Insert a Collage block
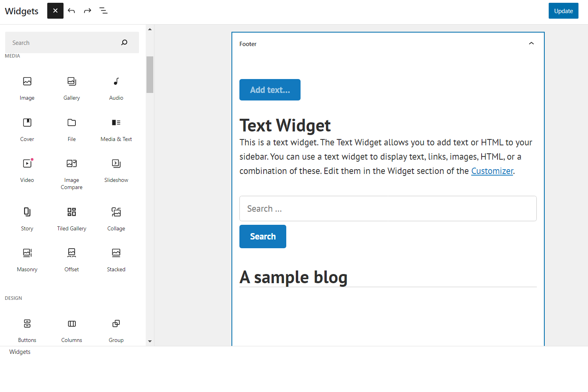Image resolution: width=588 pixels, height=392 pixels. [116, 219]
